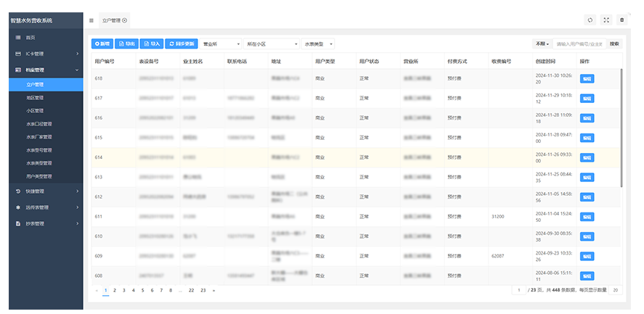
Task: Click 编辑 button for user 618
Action: click(x=587, y=78)
